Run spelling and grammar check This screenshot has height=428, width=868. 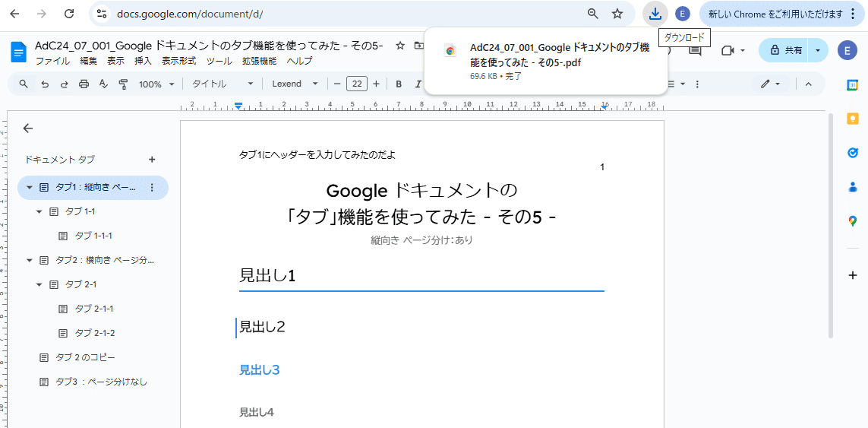coord(103,84)
